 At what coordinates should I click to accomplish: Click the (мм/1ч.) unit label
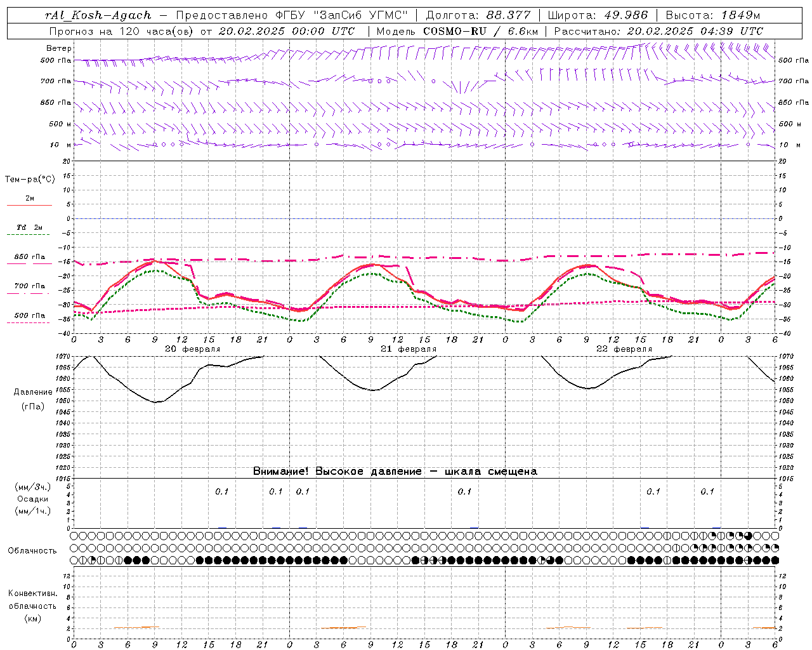coord(32,511)
